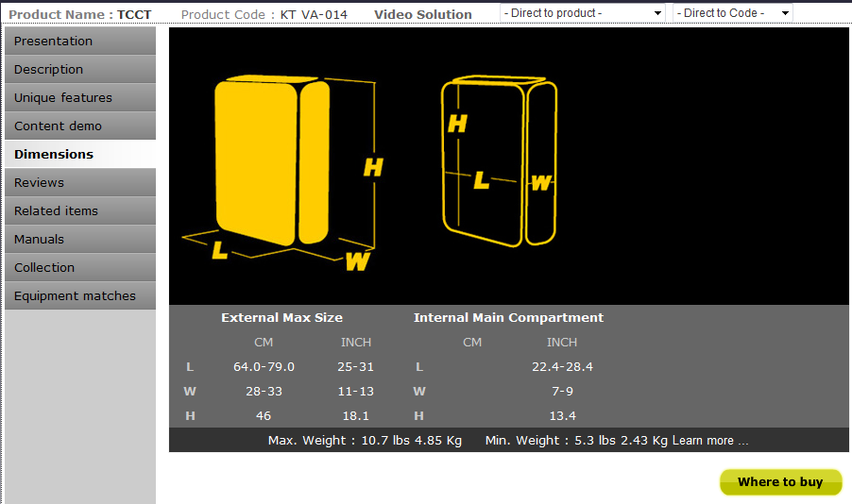Click the product code KT VA-014
Viewport: 852px width, 504px height.
click(x=314, y=14)
